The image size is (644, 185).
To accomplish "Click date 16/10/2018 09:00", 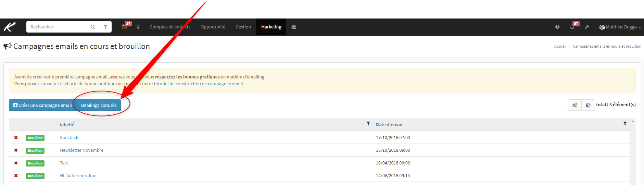I will pyautogui.click(x=393, y=150).
